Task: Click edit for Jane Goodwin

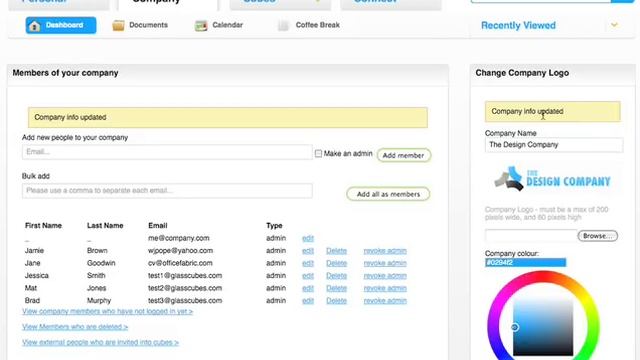Action: click(308, 263)
